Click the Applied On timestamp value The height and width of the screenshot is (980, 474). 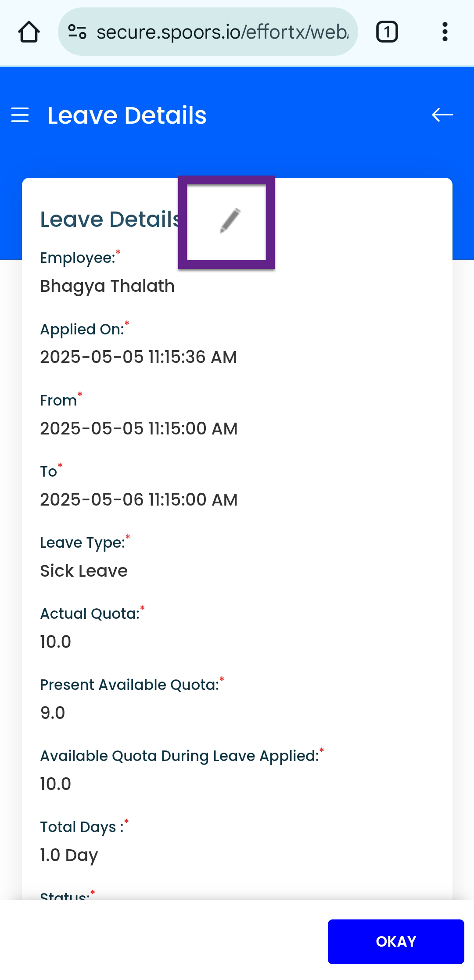click(x=138, y=357)
